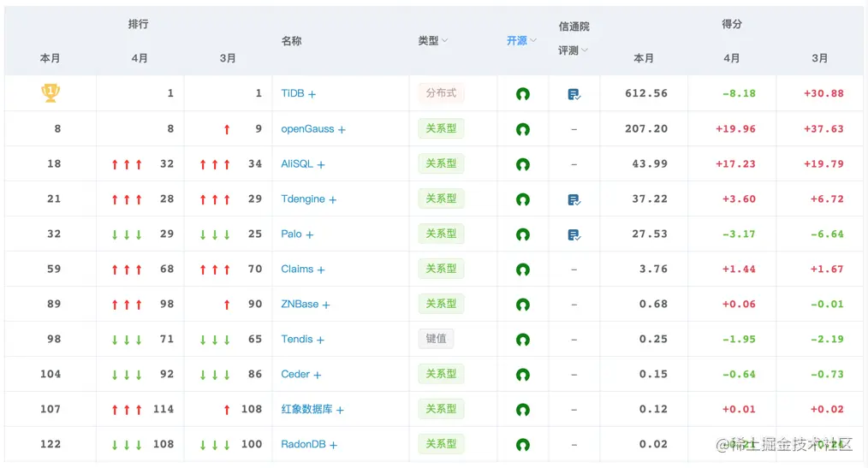Click the 信通院 evaluation icon in TiDB row
Image resolution: width=868 pixels, height=468 pixels.
point(574,95)
